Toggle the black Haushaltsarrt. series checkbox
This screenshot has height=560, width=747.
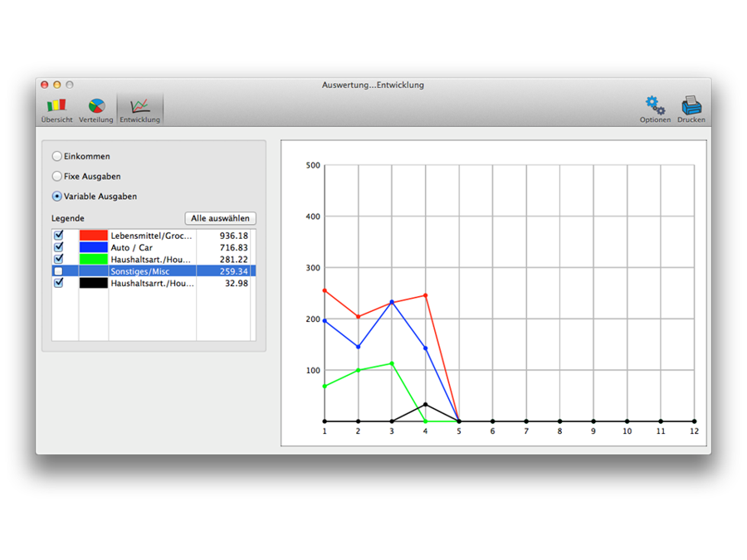[x=58, y=283]
